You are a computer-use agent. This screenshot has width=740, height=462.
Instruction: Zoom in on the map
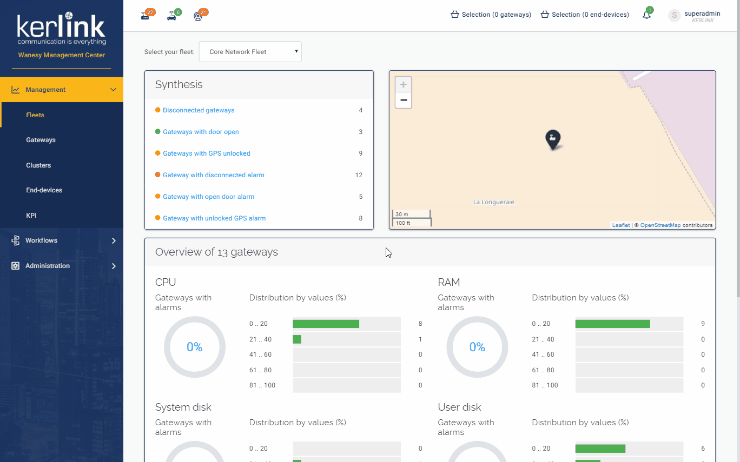(x=403, y=85)
